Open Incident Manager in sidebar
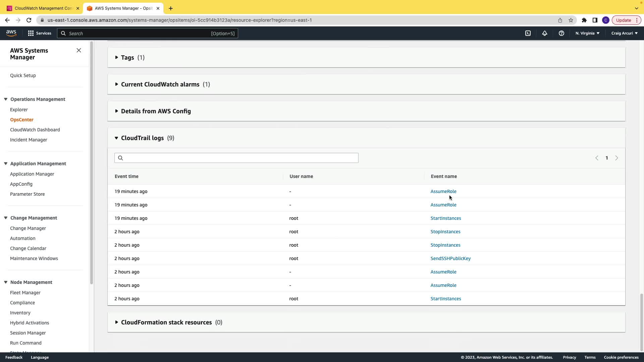Viewport: 644px width, 362px height. (29, 140)
